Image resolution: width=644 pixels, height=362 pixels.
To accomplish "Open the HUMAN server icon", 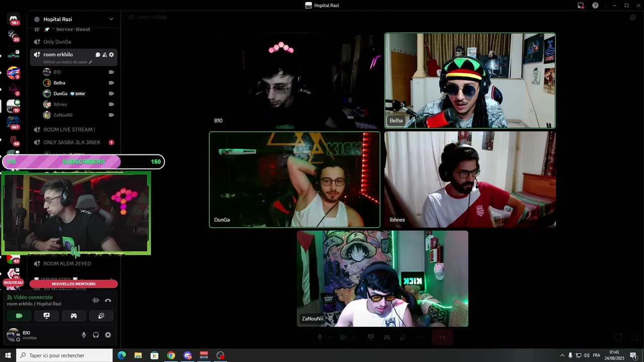I will pos(14,54).
